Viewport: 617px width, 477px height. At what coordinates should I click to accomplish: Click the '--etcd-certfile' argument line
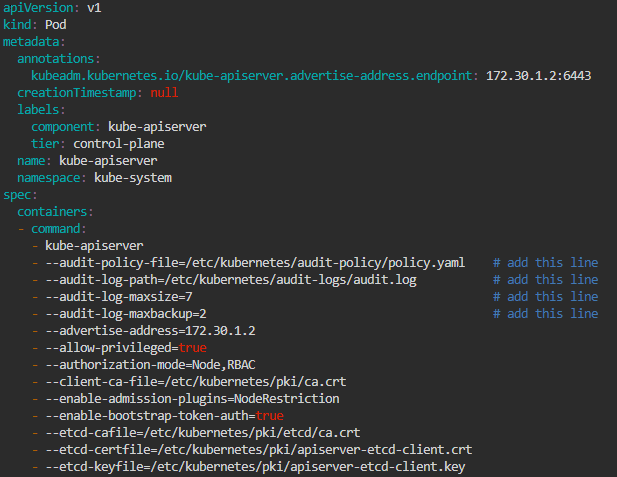click(x=252, y=449)
